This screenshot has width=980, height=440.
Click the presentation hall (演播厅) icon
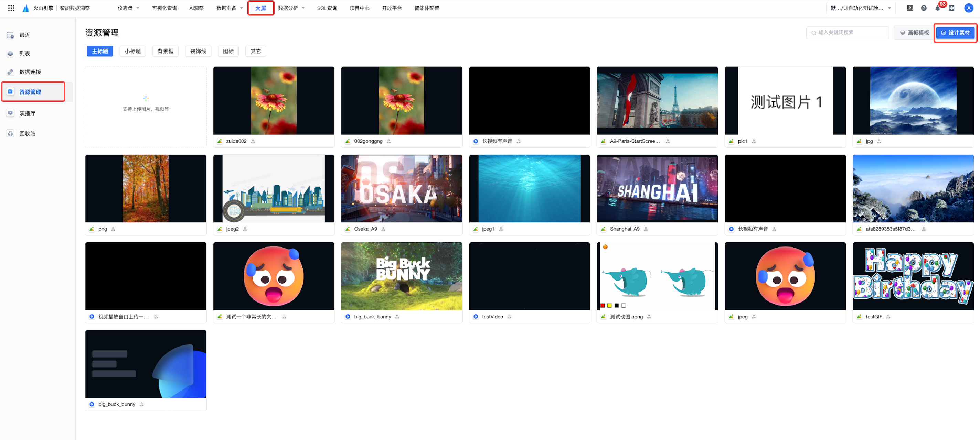[10, 113]
